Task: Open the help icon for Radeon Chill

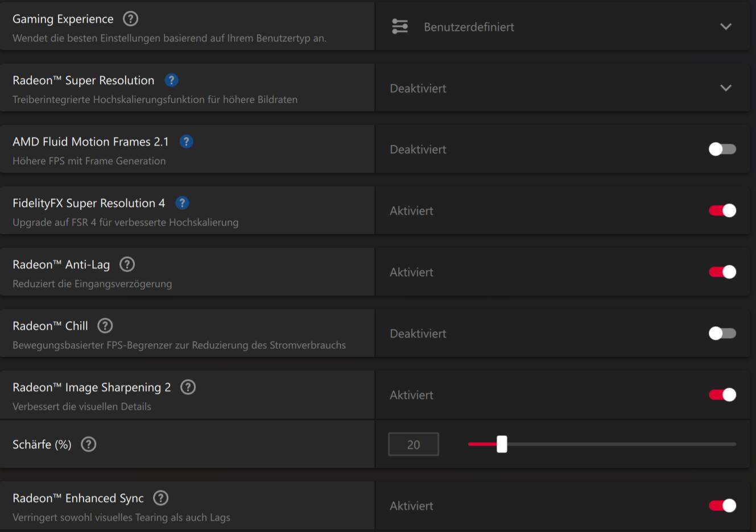Action: pos(105,326)
